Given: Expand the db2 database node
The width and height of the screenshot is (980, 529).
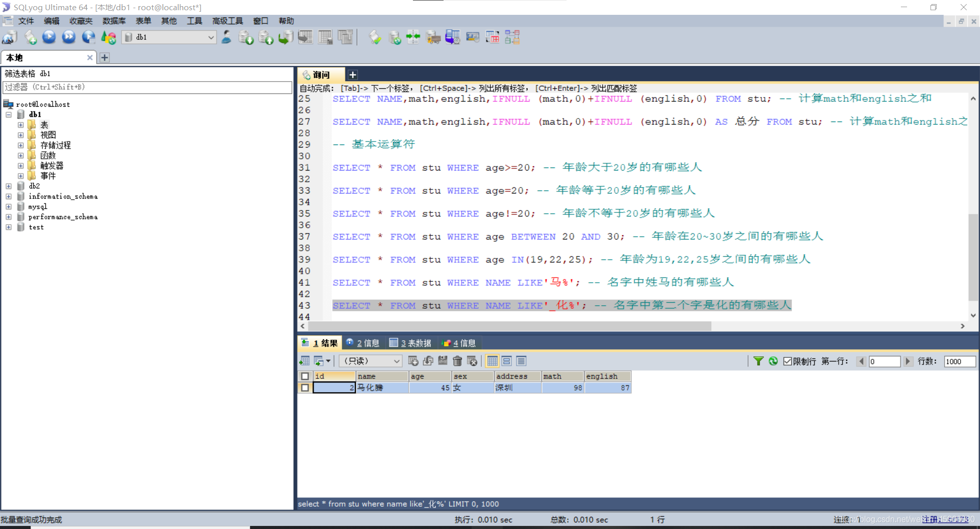Looking at the screenshot, I should (9, 186).
